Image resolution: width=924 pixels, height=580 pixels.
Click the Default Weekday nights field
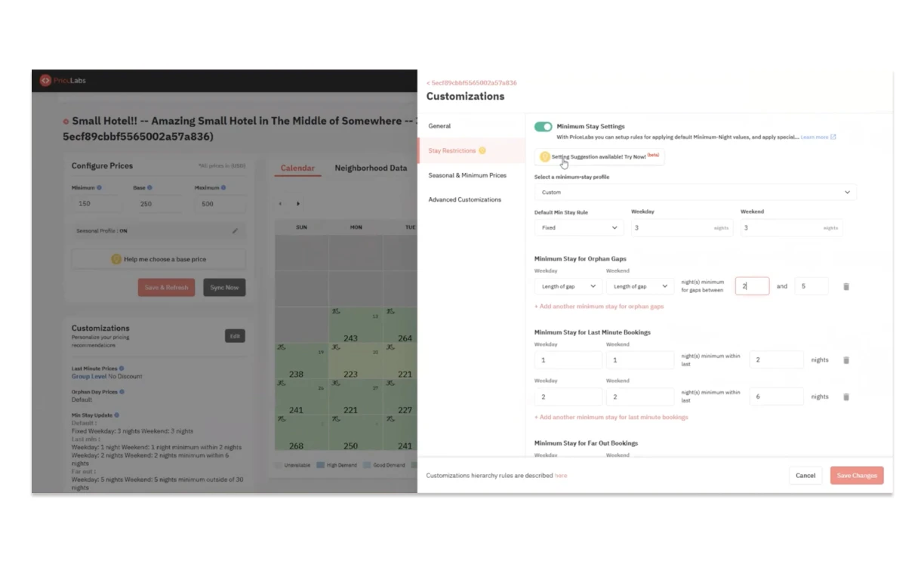pyautogui.click(x=682, y=227)
